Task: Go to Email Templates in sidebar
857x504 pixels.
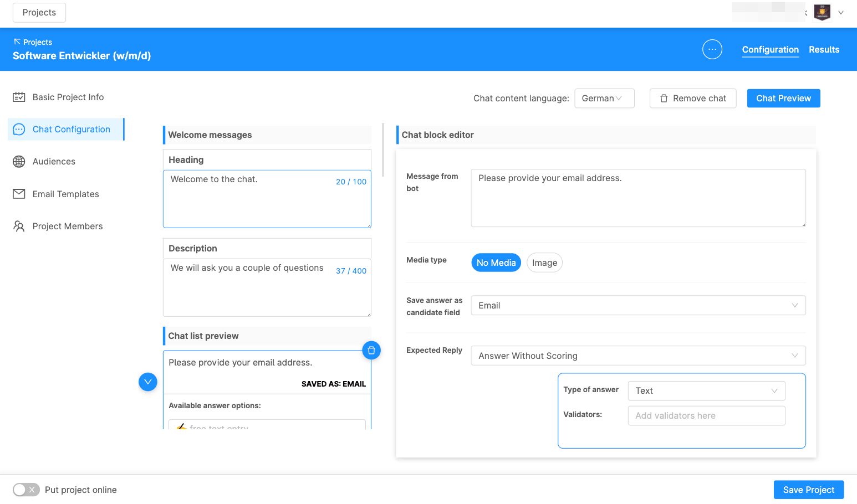Action: [65, 194]
